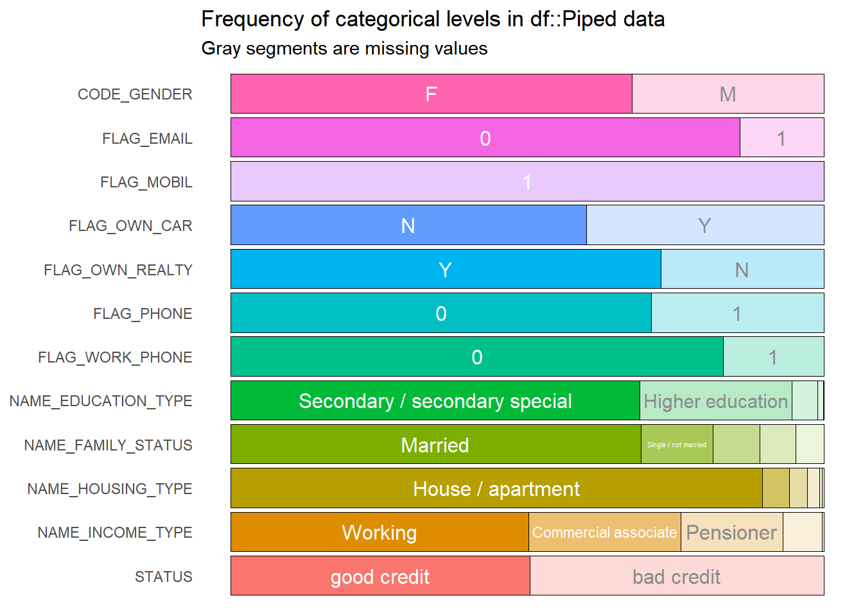
Task: Click the pink F segment of CODE_GENDER
Action: [431, 94]
